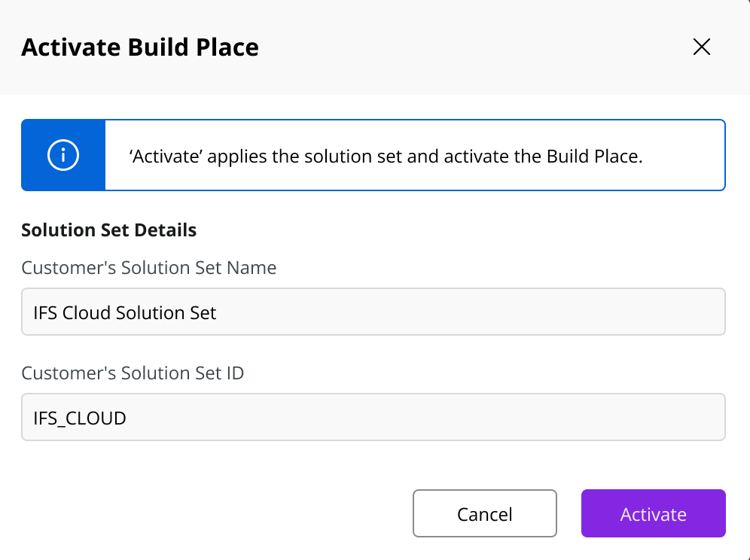This screenshot has height=560, width=750.
Task: Click the word 'Details' in section heading
Action: point(166,230)
